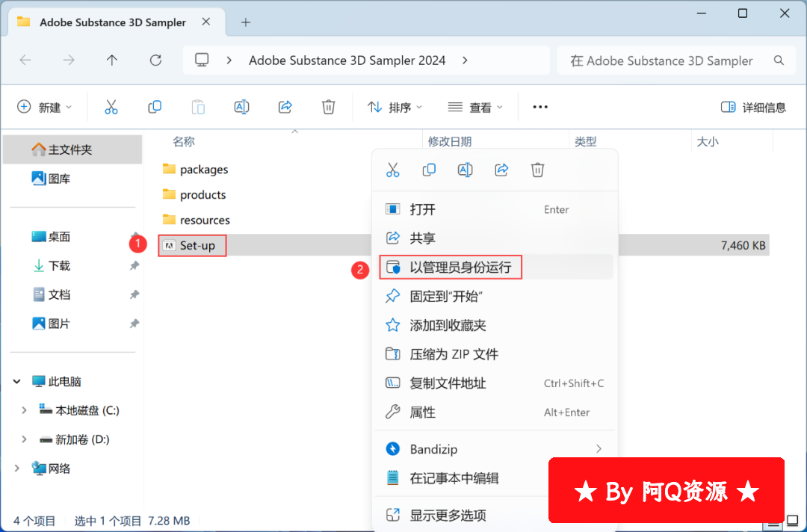Go back with the left arrow

[x=25, y=61]
